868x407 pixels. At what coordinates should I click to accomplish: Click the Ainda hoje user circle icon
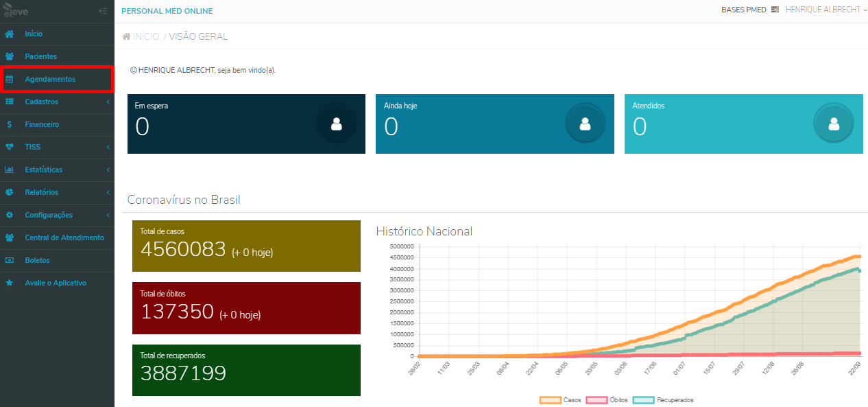click(x=585, y=124)
